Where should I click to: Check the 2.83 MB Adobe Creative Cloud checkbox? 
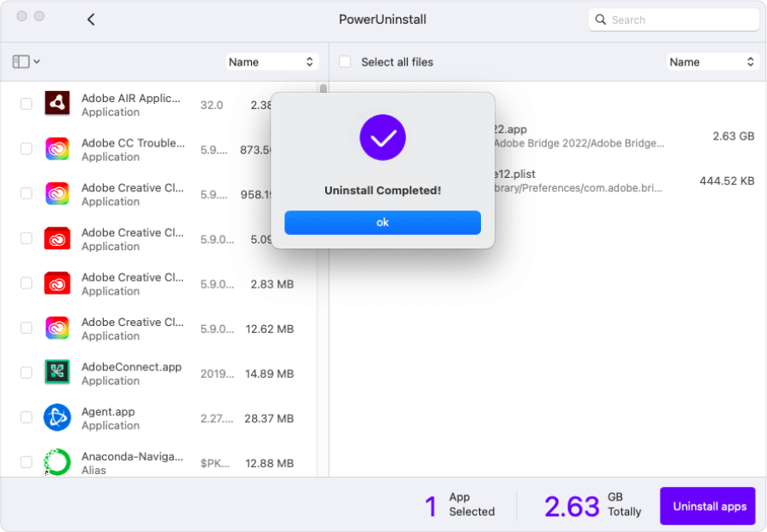pos(26,283)
